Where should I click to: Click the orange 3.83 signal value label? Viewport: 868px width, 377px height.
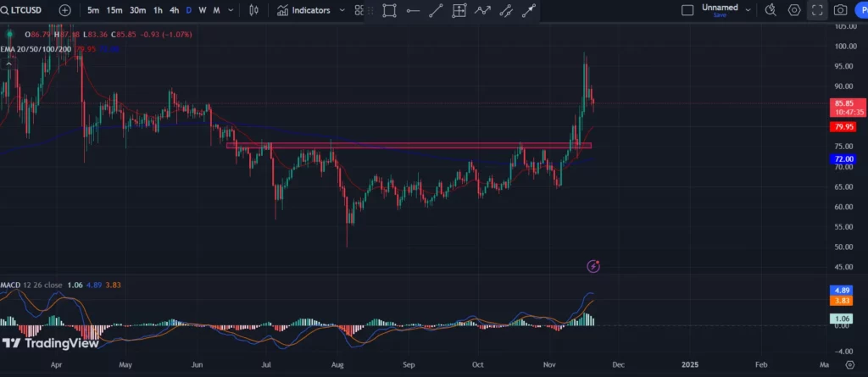click(843, 301)
